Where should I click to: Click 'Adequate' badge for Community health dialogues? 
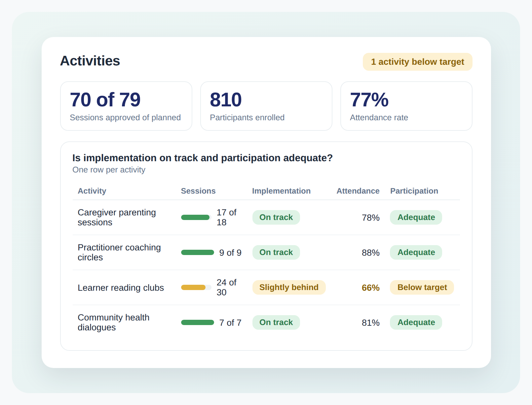click(416, 322)
